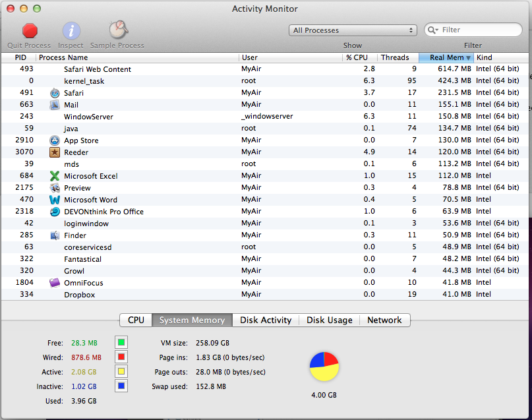532x420 pixels.
Task: Click the App Store icon in list
Action: 55,140
